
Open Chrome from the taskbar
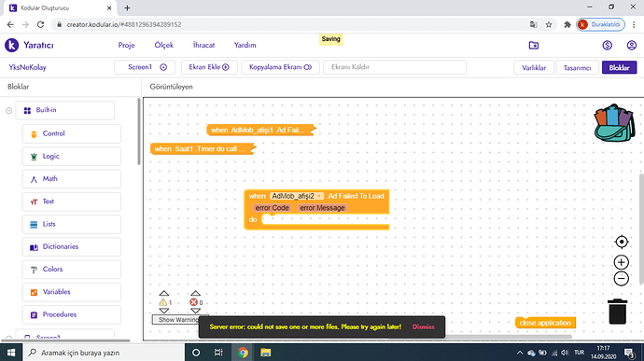coord(243,353)
